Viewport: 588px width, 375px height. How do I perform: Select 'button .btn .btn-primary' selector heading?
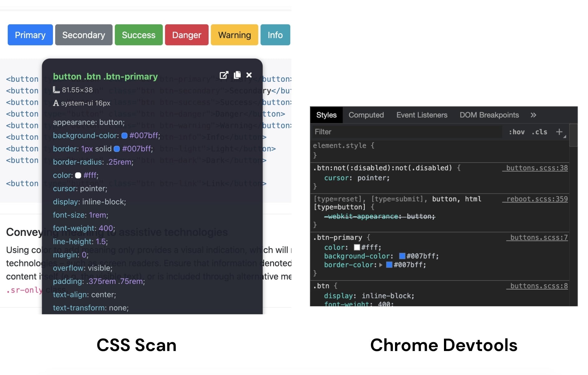tap(105, 76)
